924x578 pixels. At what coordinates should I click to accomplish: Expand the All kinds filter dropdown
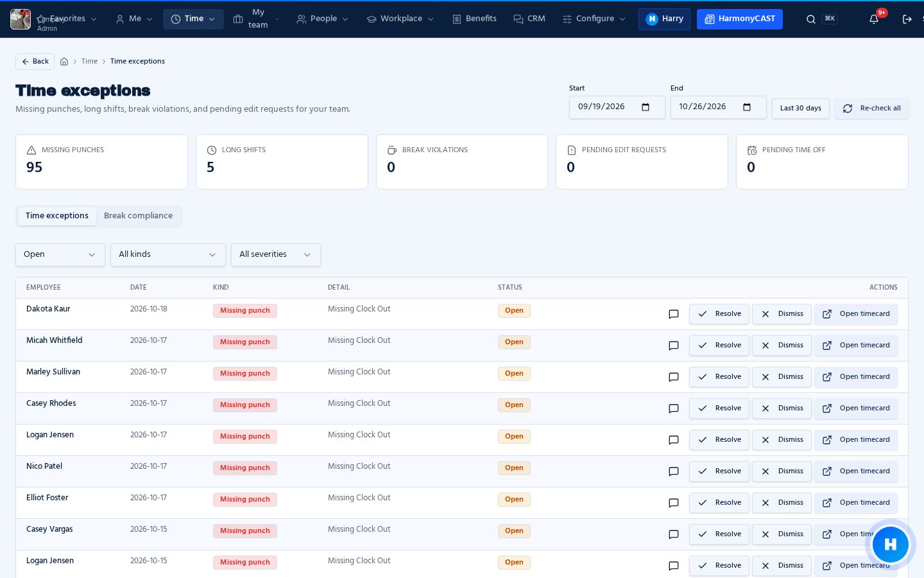point(168,255)
